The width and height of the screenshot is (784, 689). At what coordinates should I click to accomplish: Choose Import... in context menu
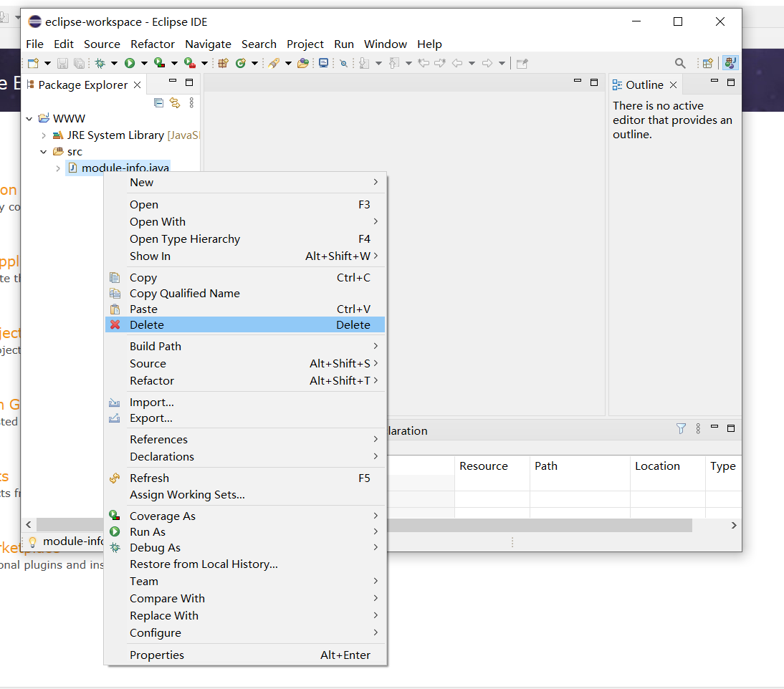pyautogui.click(x=245, y=403)
